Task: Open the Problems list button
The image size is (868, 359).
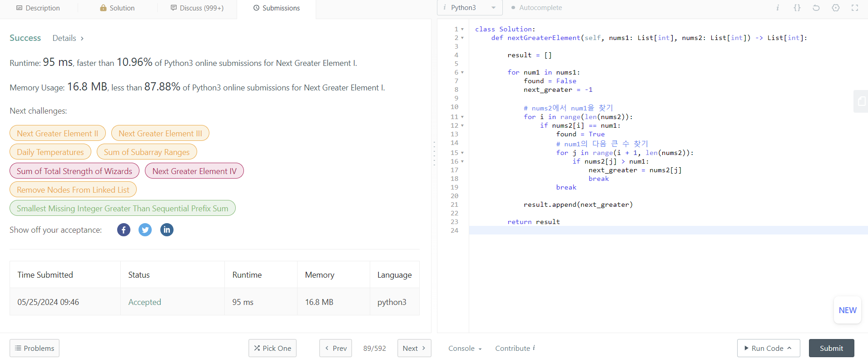Action: [x=35, y=348]
